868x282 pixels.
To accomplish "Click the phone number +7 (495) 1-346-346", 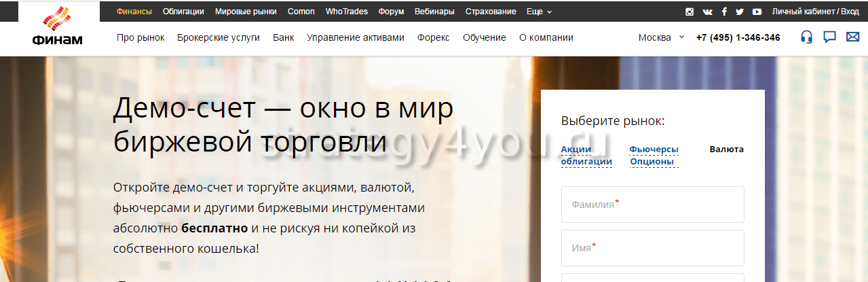I will 738,37.
